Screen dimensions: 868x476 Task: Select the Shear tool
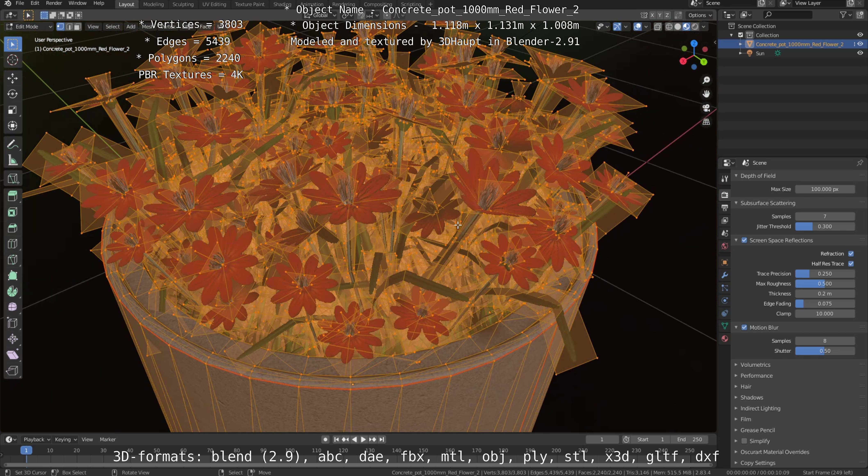pyautogui.click(x=13, y=355)
